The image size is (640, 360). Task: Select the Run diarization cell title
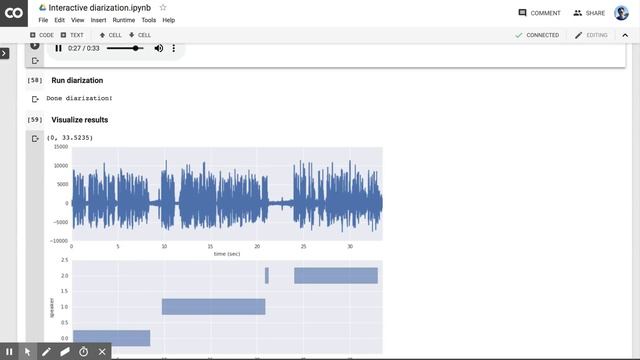77,80
